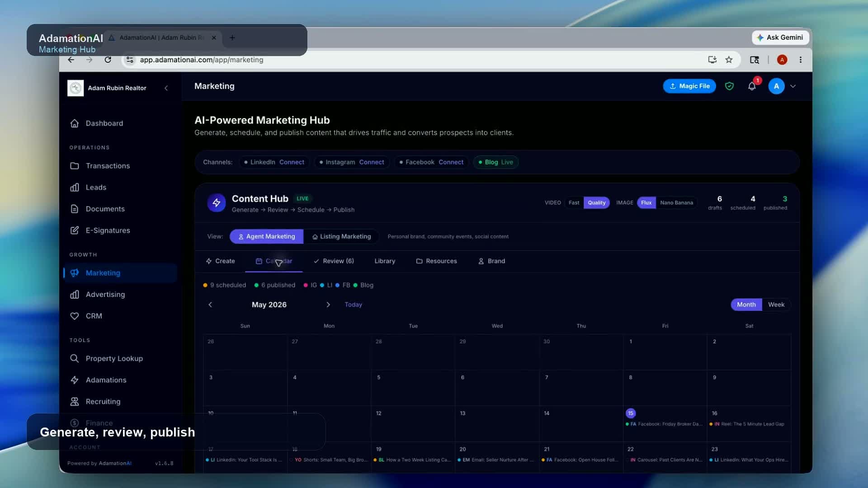Open Chrome three-dot menu
Screen dimensions: 868x488
(801, 60)
